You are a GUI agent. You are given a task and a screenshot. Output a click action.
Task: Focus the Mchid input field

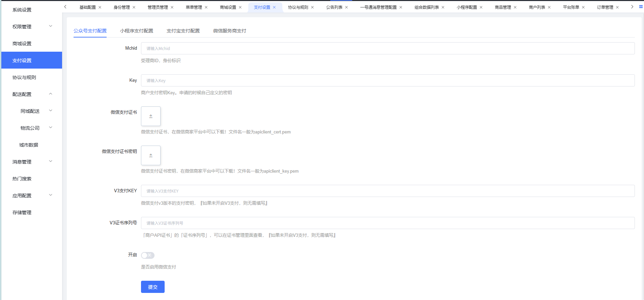tap(387, 48)
